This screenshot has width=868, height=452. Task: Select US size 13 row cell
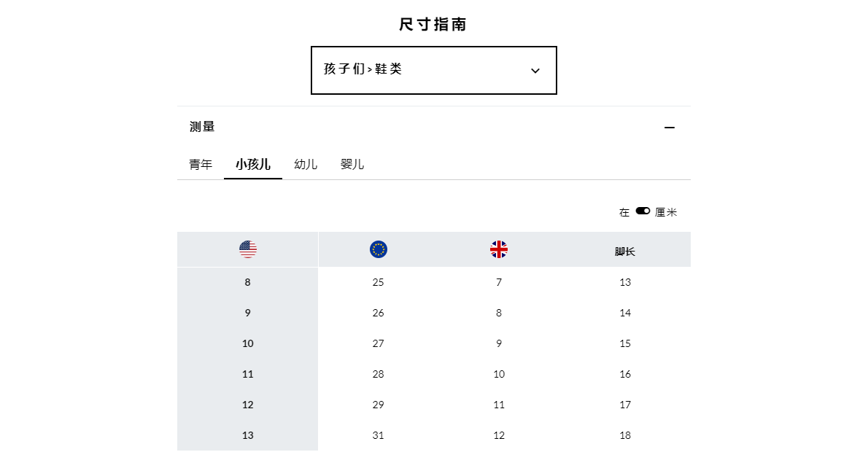click(247, 435)
